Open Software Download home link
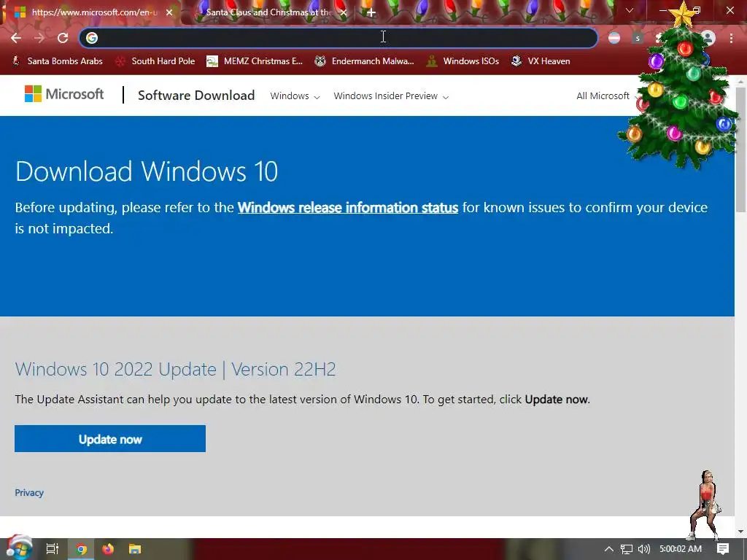747x560 pixels. point(196,96)
